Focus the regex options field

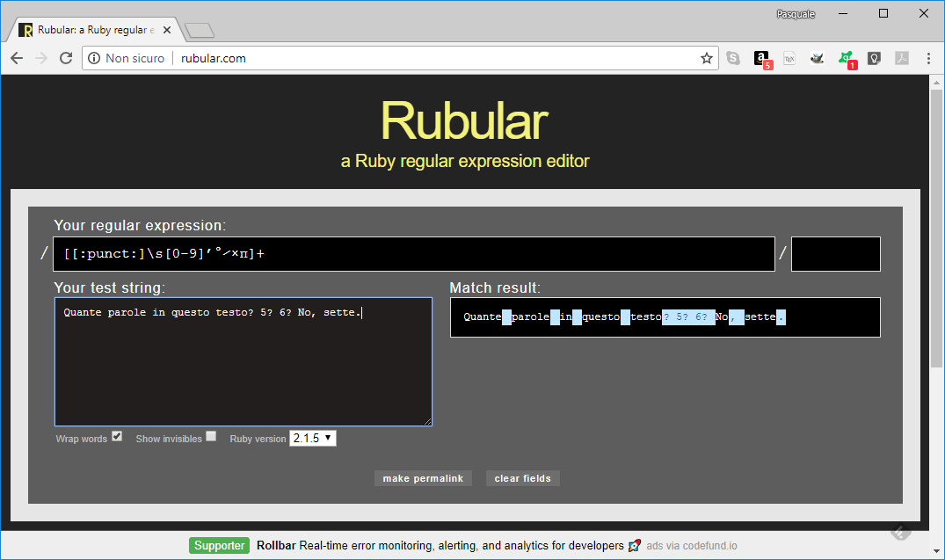pyautogui.click(x=836, y=254)
